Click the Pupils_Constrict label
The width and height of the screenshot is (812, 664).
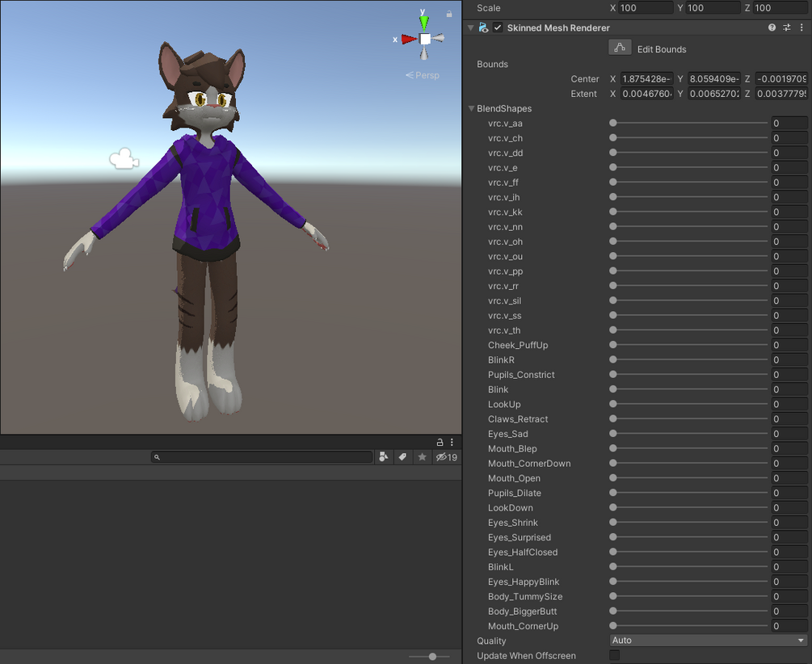coord(521,375)
